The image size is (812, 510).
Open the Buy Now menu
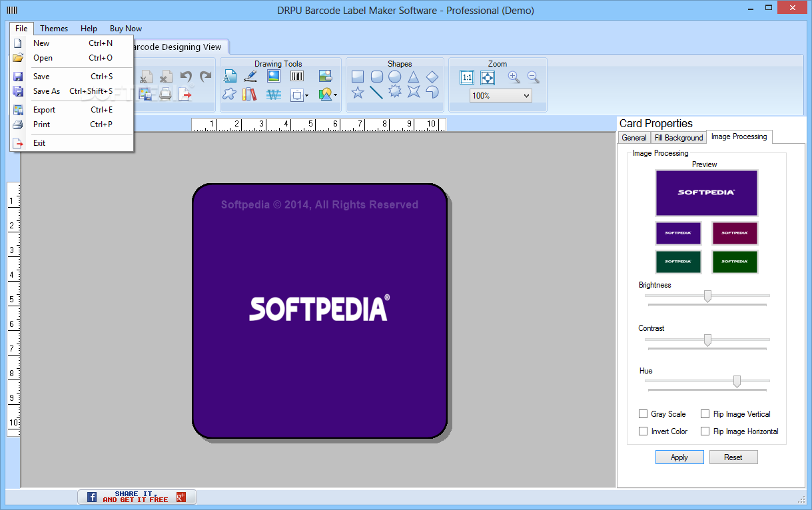[x=126, y=29]
